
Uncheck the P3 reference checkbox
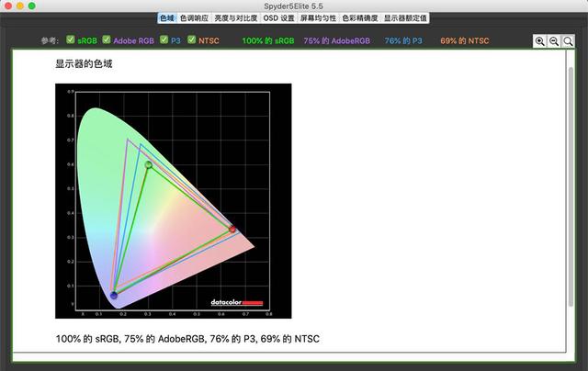pyautogui.click(x=164, y=39)
